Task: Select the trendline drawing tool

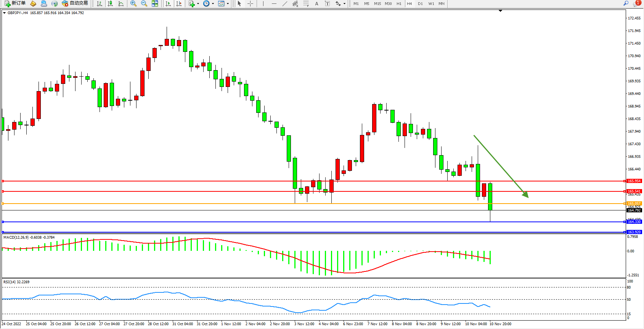Action: (x=284, y=3)
